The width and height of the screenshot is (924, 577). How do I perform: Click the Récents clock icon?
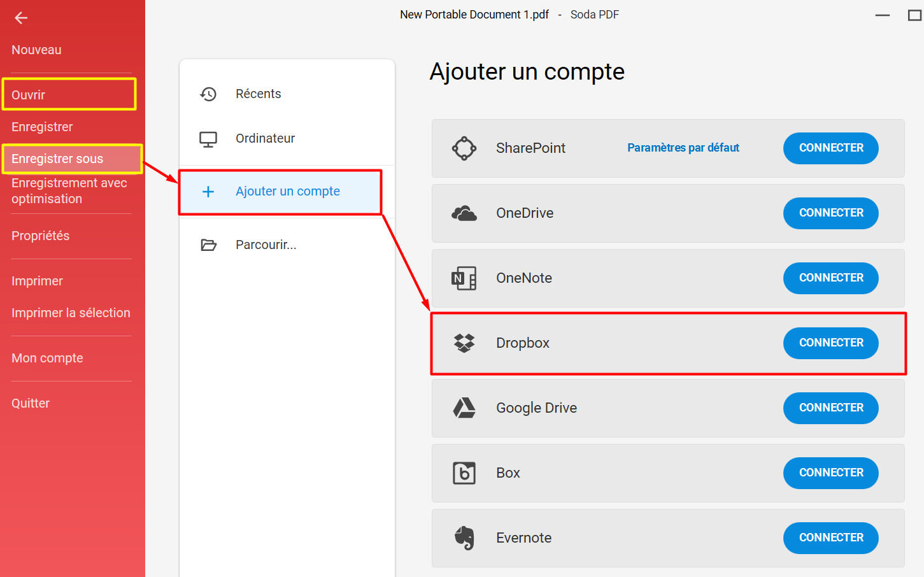tap(208, 94)
